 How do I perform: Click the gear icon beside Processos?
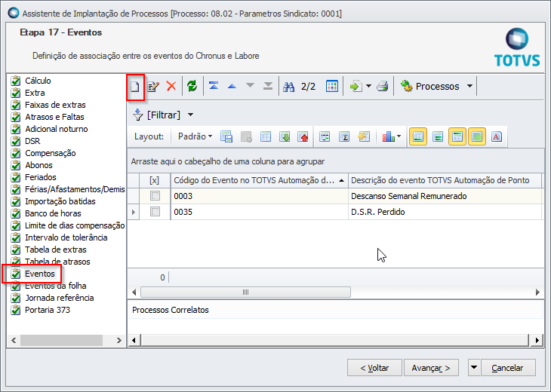coord(407,86)
